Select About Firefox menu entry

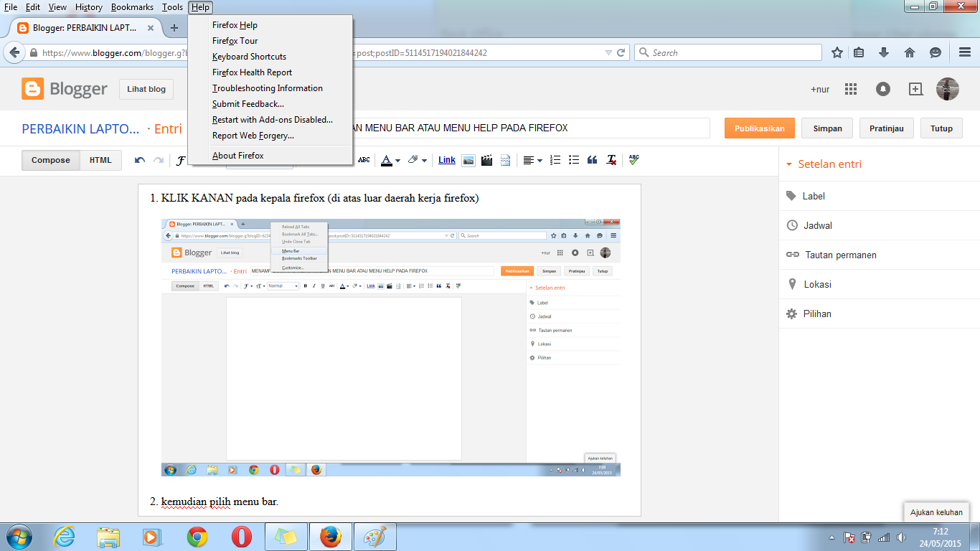[x=270, y=156]
